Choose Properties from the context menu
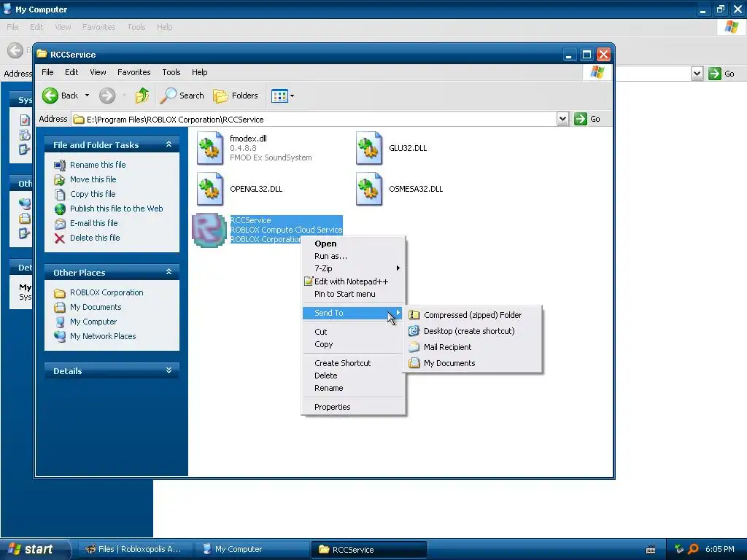Screen dimensions: 747x560 (x=354, y=407)
